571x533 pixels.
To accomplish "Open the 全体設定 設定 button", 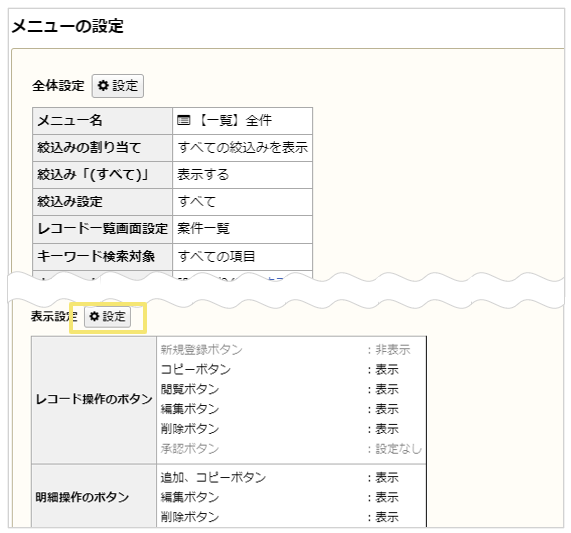I will 118,86.
